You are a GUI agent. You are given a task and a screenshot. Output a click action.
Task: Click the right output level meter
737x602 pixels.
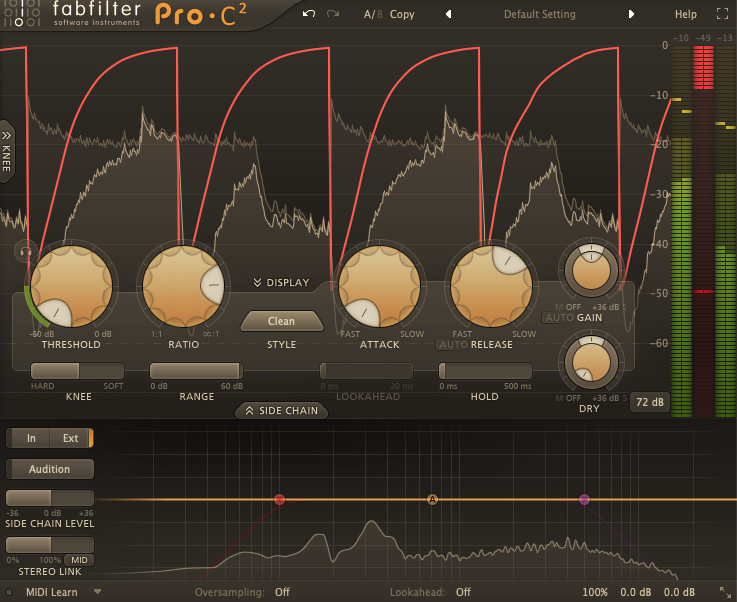coord(725,231)
